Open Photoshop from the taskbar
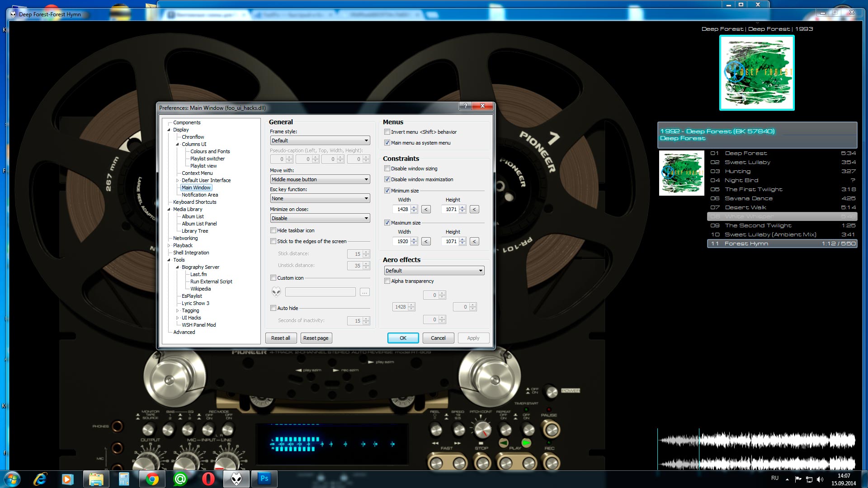868x488 pixels. click(x=264, y=479)
